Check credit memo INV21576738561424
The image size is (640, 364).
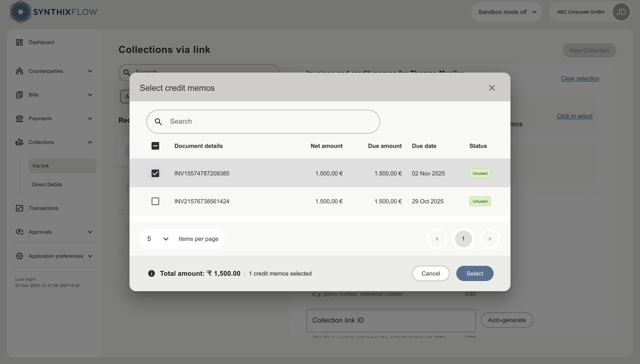coord(155,201)
